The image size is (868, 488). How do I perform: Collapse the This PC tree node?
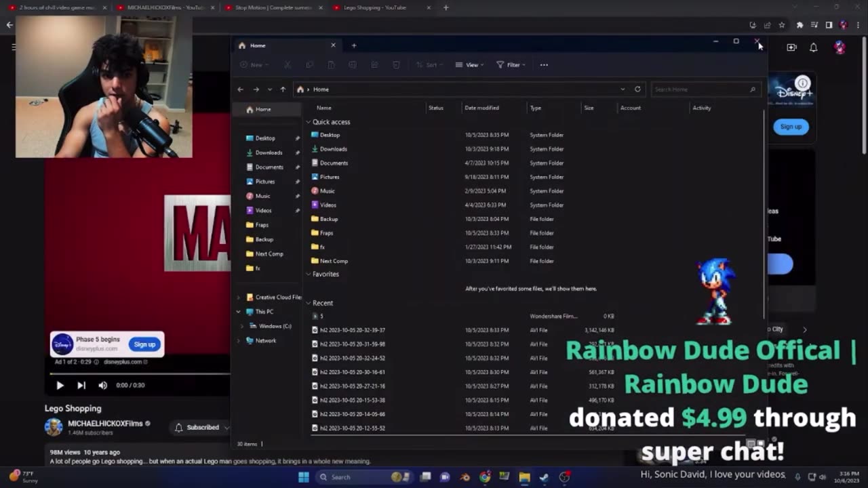(239, 312)
